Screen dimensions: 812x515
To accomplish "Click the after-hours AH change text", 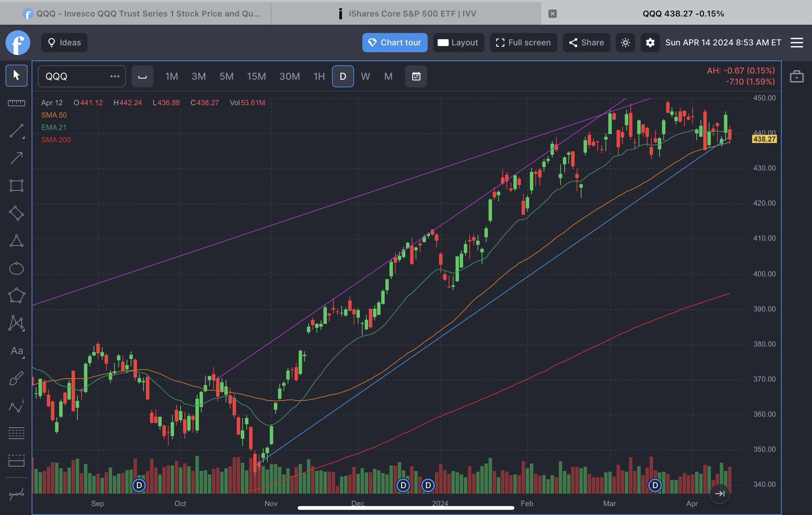I will 741,71.
